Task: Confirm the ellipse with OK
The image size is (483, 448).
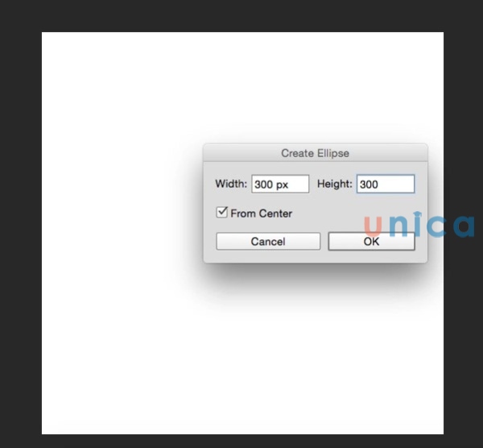Action: coord(371,242)
